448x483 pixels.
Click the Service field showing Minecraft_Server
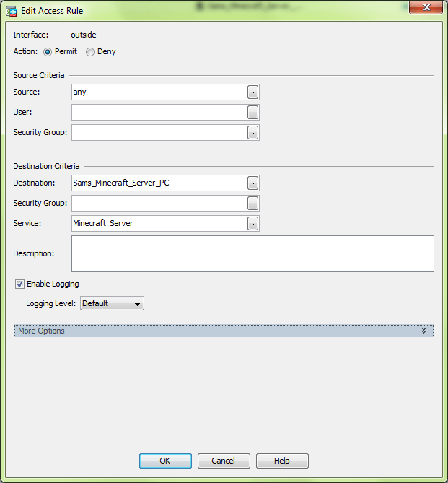tap(159, 224)
